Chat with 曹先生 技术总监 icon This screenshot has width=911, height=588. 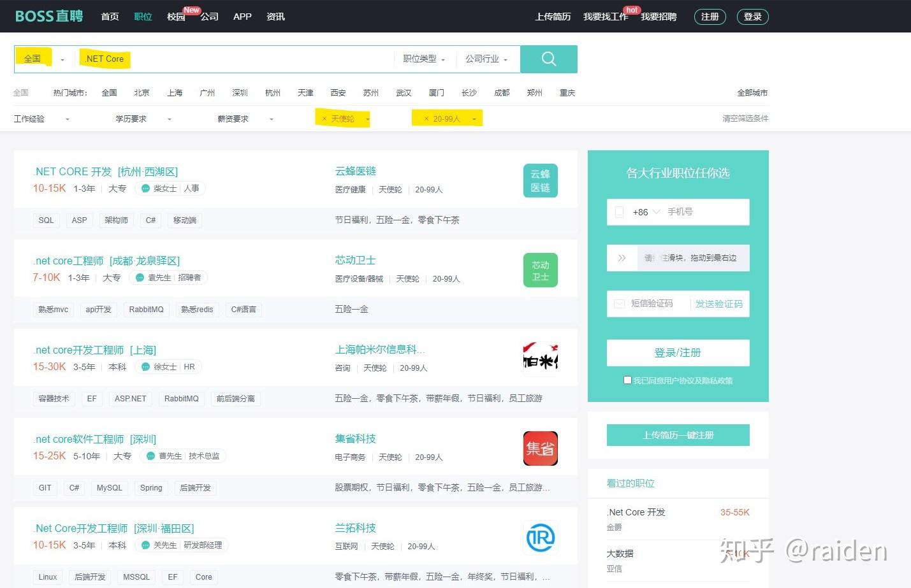pos(150,456)
